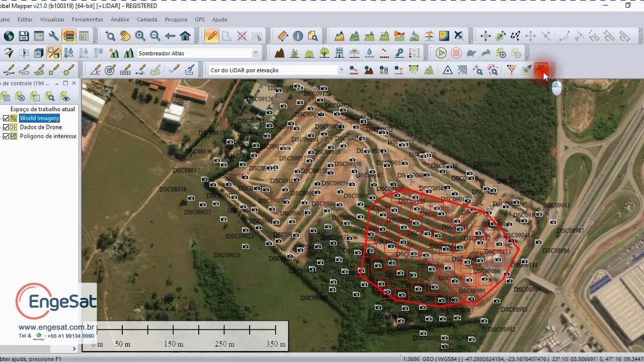644x362 pixels.
Task: Open the Camada menu
Action: (x=147, y=20)
